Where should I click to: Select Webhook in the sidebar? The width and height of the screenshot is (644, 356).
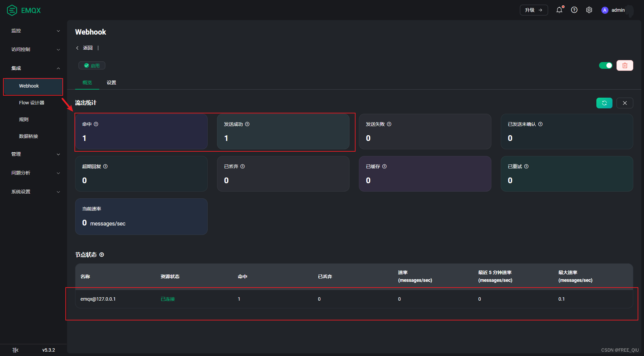click(33, 86)
